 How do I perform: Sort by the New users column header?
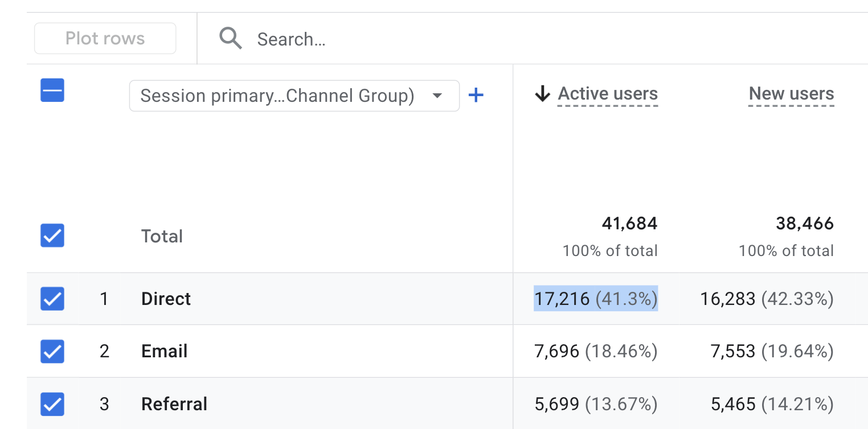pos(791,94)
